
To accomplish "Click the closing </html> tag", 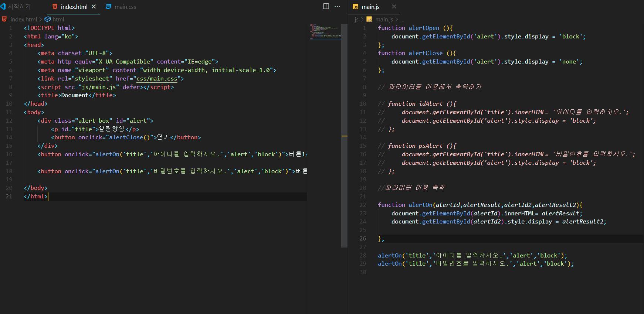I will point(35,196).
